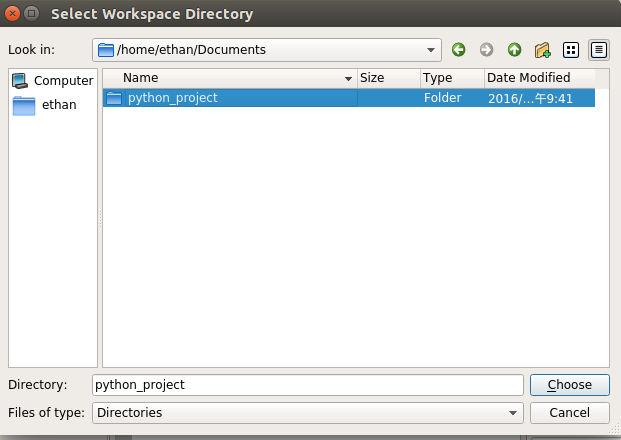Expand the Look in path dropdown
Screen dimensions: 621x440
click(x=431, y=49)
